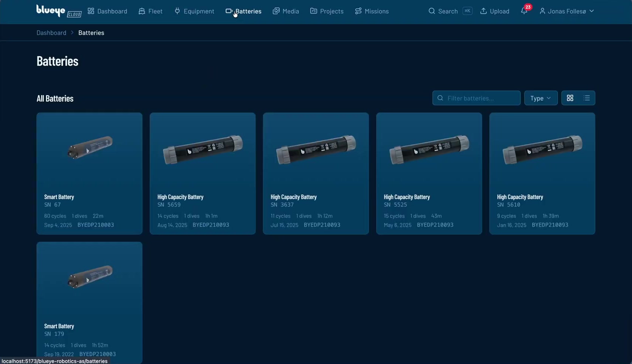The image size is (632, 364).
Task: Click the Upload arrow icon
Action: 483,11
